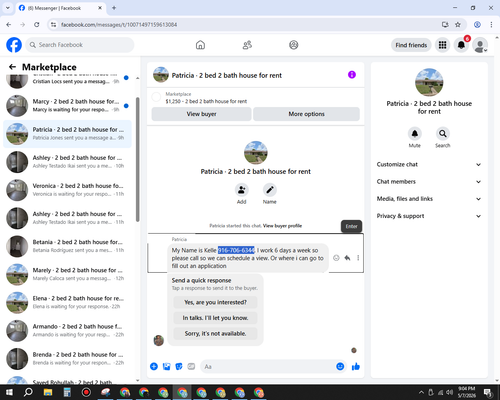Screen dimensions: 500x400
Task: Expand Privacy & support section
Action: pos(429,216)
